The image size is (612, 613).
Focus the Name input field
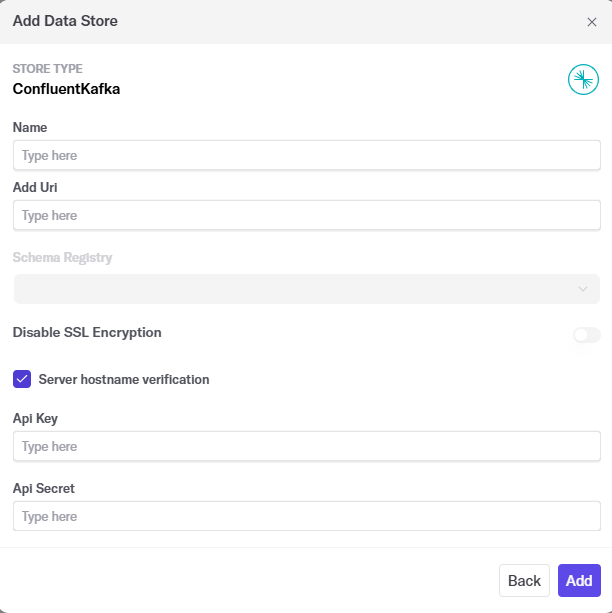point(306,156)
